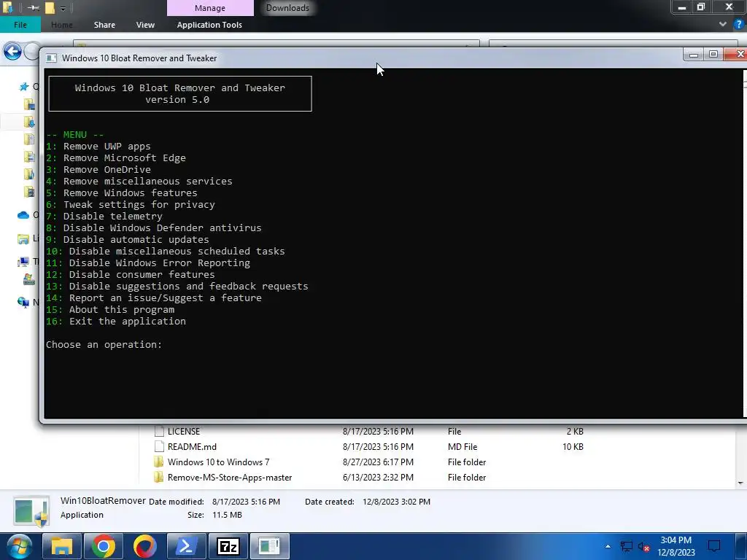This screenshot has height=560, width=747.
Task: Show hidden system tray icons
Action: pyautogui.click(x=608, y=546)
